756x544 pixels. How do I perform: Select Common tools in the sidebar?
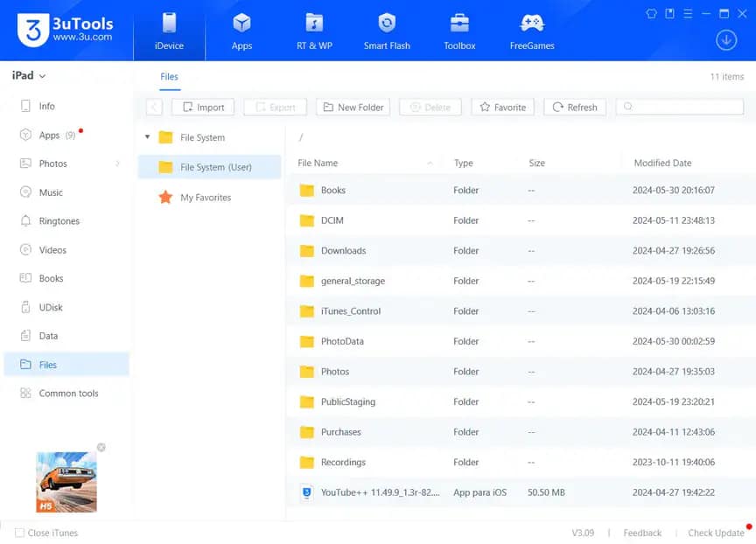point(66,393)
